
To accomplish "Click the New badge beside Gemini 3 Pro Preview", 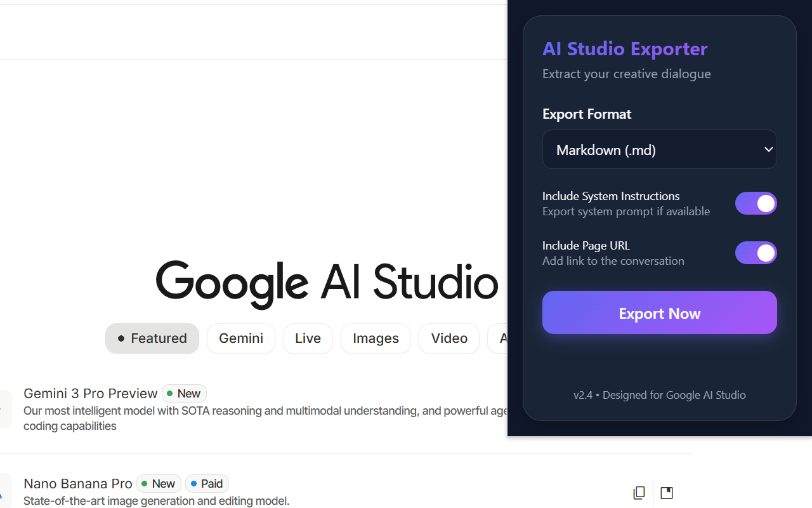I will tap(184, 394).
